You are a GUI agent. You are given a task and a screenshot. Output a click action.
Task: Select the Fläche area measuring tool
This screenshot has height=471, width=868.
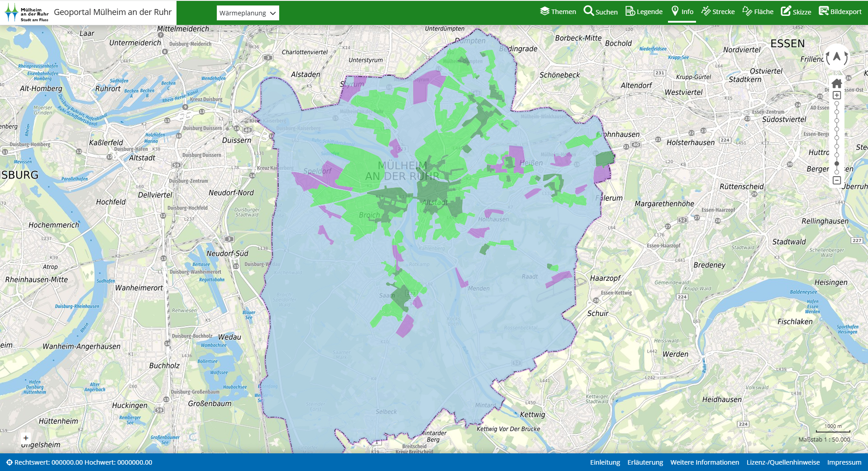(x=758, y=11)
